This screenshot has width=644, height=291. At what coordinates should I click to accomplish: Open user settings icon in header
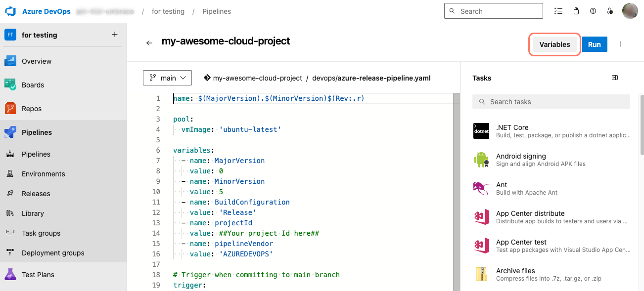pyautogui.click(x=610, y=11)
